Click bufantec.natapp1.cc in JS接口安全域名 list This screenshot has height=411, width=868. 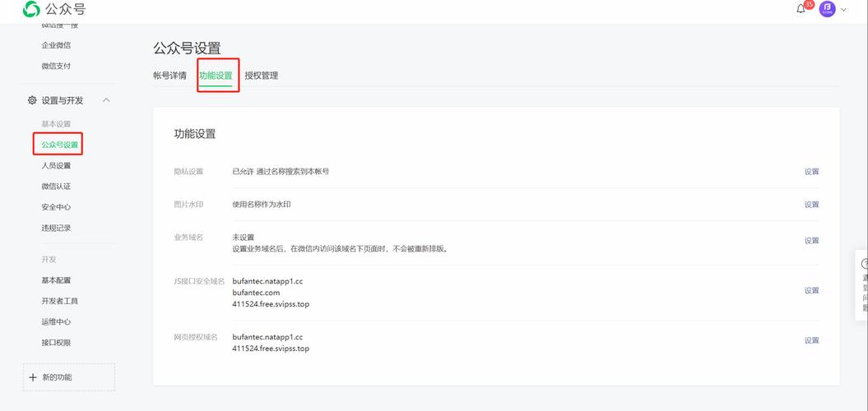pos(267,281)
